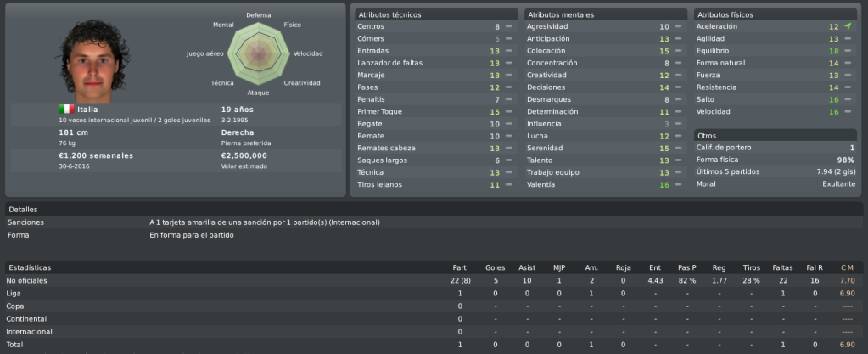Click the €2,500,000 estimated value
The width and height of the screenshot is (868, 354).
[x=244, y=155]
